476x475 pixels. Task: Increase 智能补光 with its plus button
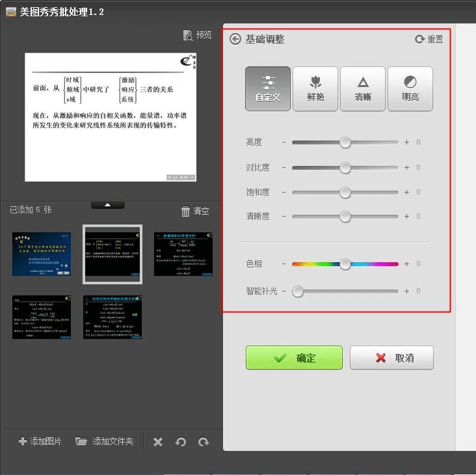pos(406,292)
